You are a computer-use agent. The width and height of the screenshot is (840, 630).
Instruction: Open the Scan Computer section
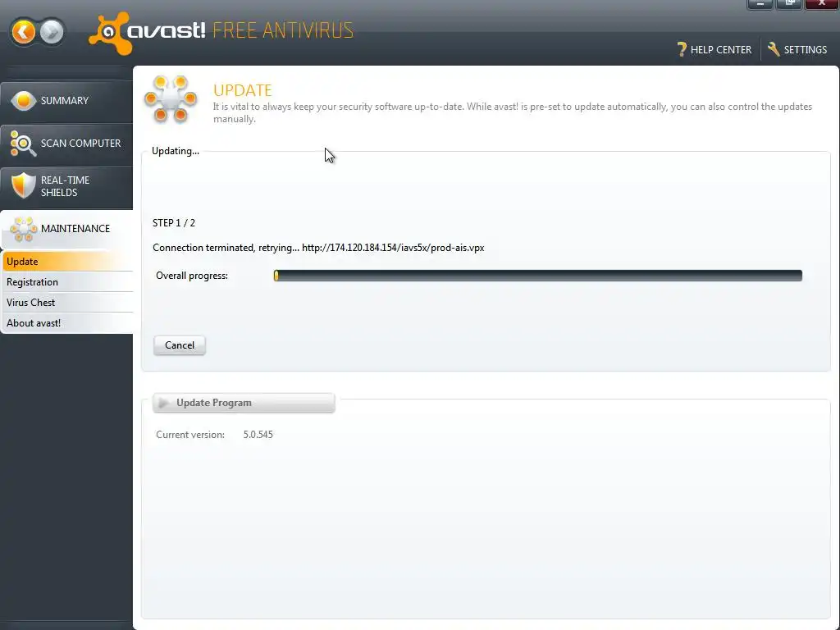[66, 144]
